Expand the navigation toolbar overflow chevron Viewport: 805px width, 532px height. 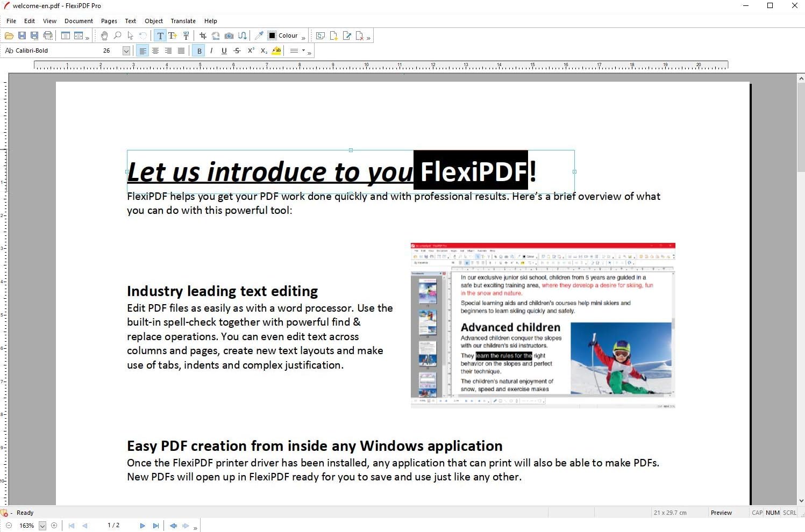tap(195, 528)
